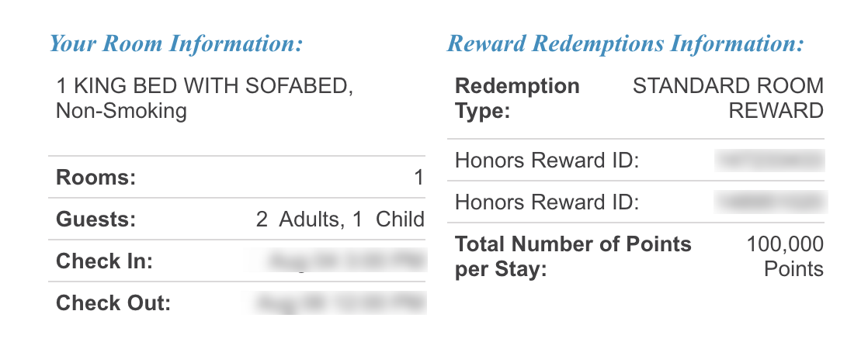Select the 'Redemption Type:' label
Image resolution: width=868 pixels, height=349 pixels.
(x=517, y=98)
